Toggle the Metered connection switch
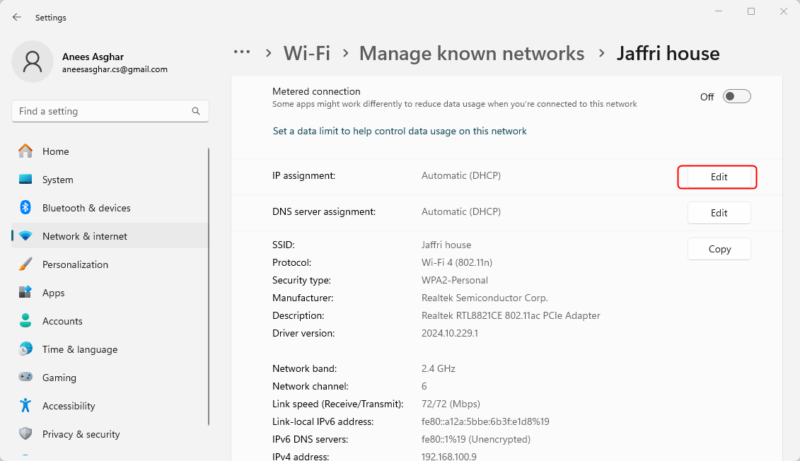 (736, 97)
